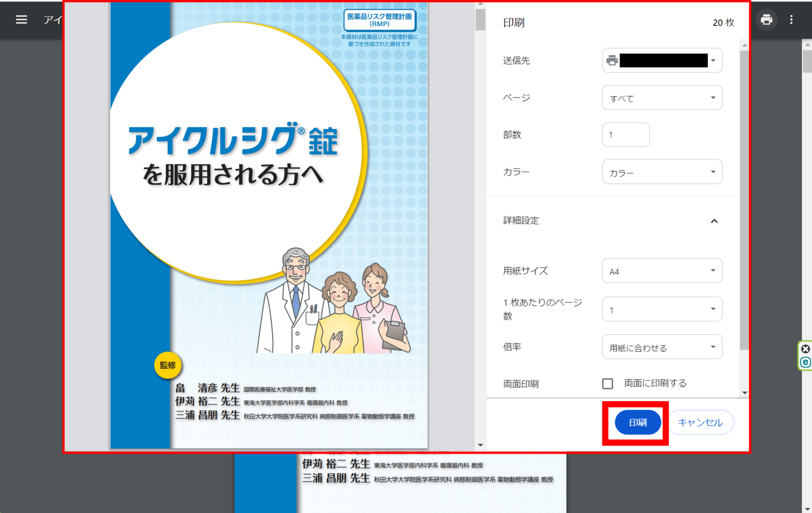Click the 両面印刷 label

coord(521,384)
